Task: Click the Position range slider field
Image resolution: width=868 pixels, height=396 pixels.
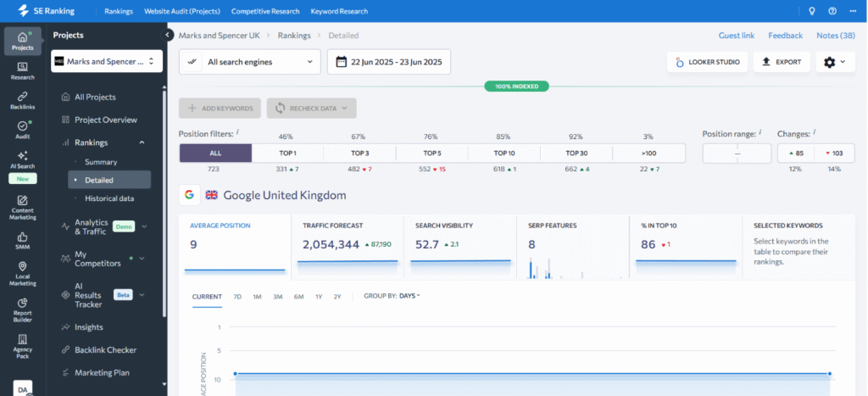Action: click(x=737, y=153)
